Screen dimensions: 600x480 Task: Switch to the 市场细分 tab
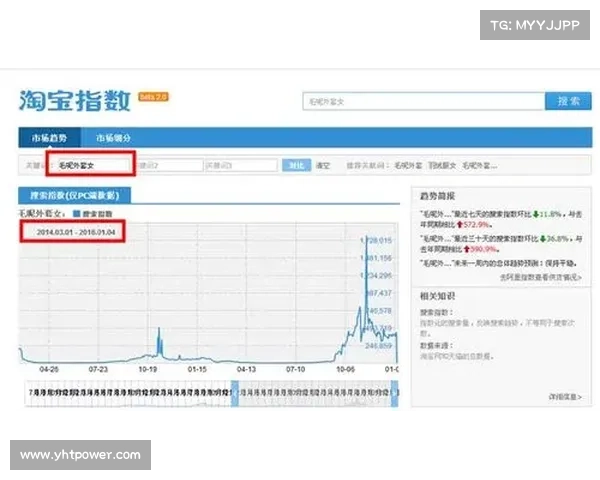(x=113, y=138)
